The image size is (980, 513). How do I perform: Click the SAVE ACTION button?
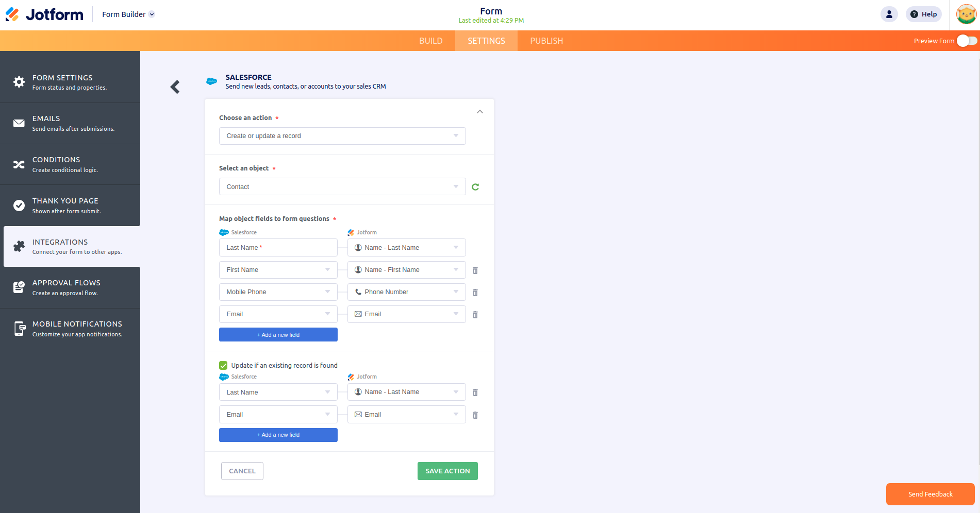(447, 471)
